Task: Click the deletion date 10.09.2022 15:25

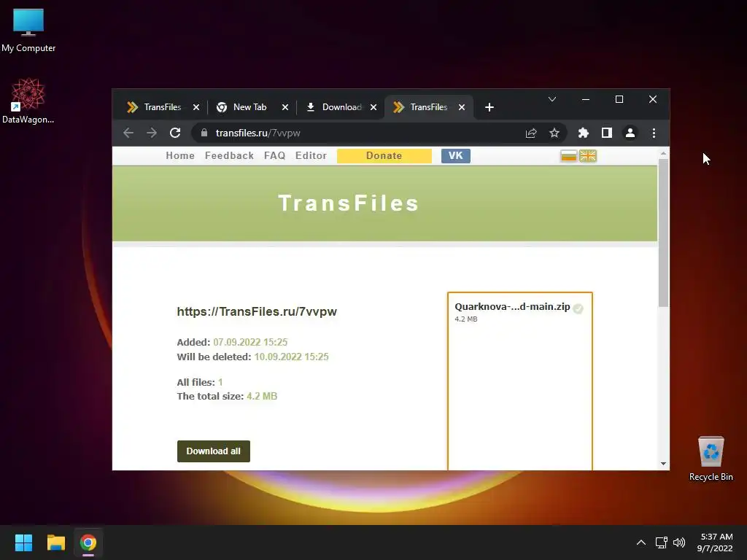Action: coord(291,357)
